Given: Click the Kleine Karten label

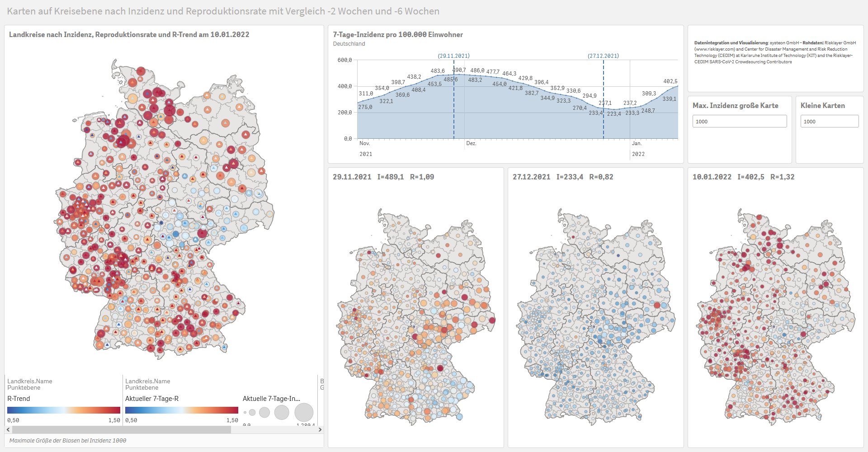Looking at the screenshot, I should (x=823, y=105).
